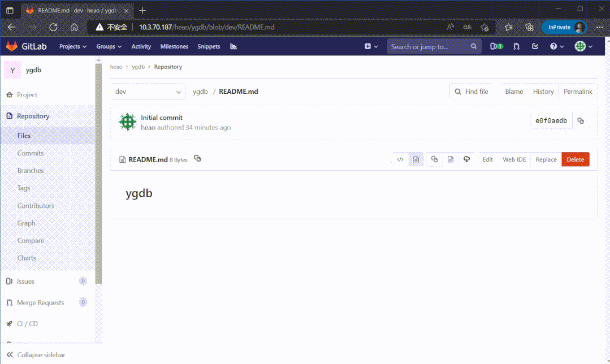
Task: Download README.md file icon
Action: pyautogui.click(x=466, y=159)
